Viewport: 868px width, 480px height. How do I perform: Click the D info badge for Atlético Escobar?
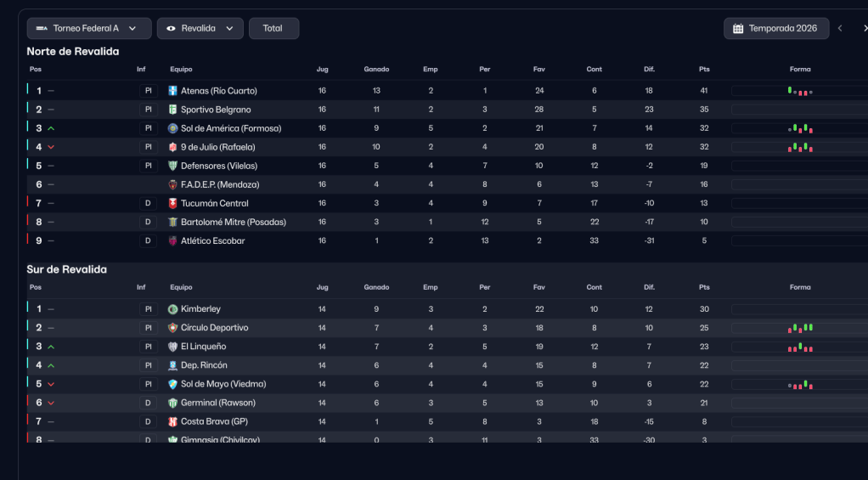pyautogui.click(x=148, y=240)
